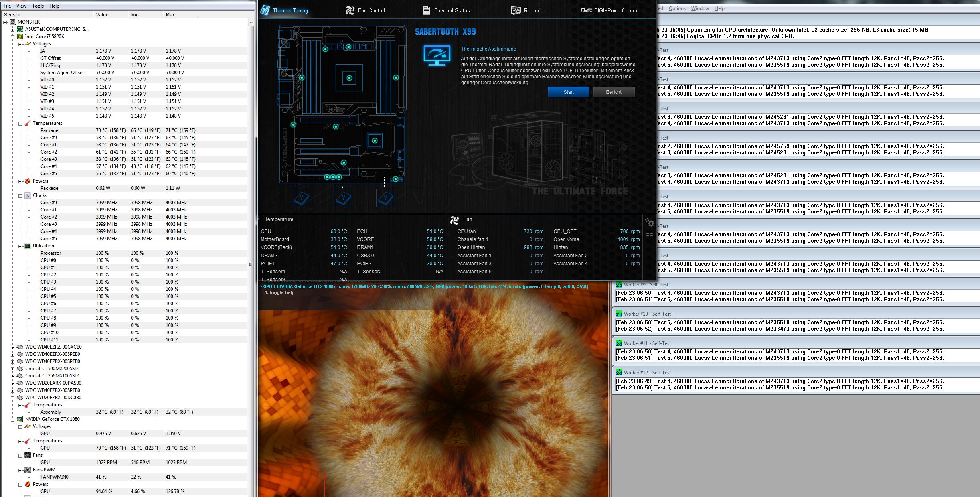Open the View menu in HWMonitor

(21, 6)
